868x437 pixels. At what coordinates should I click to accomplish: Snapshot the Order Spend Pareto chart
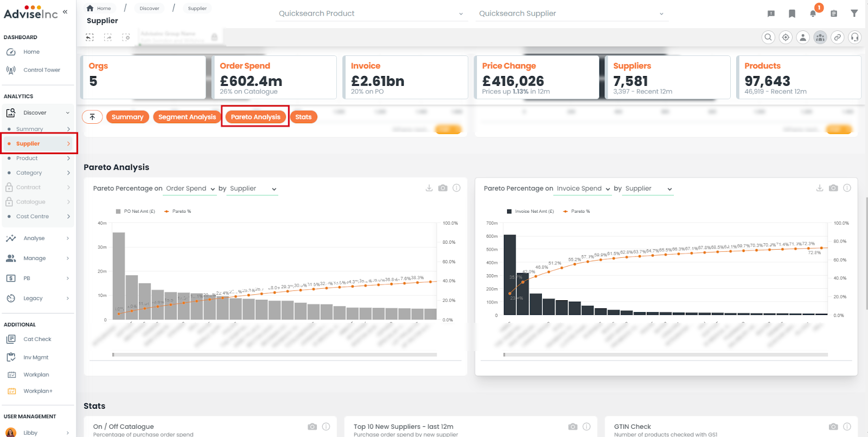tap(443, 188)
